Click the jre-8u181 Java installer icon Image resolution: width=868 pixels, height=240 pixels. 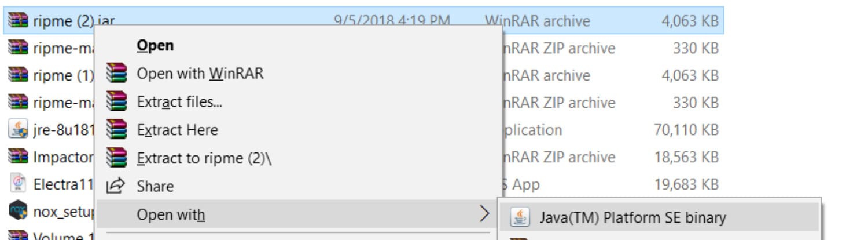click(18, 129)
